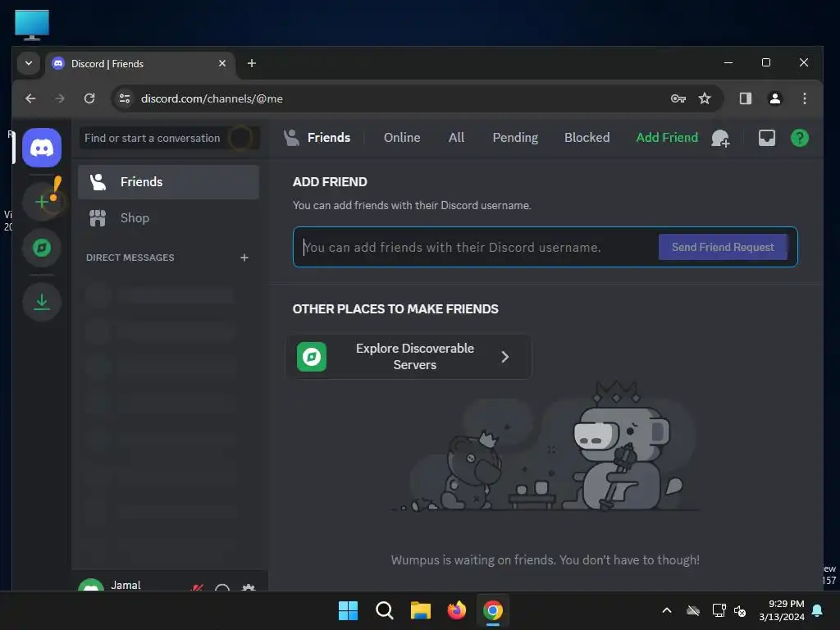Switch to the Online friends tab
Image resolution: width=840 pixels, height=630 pixels.
point(402,138)
